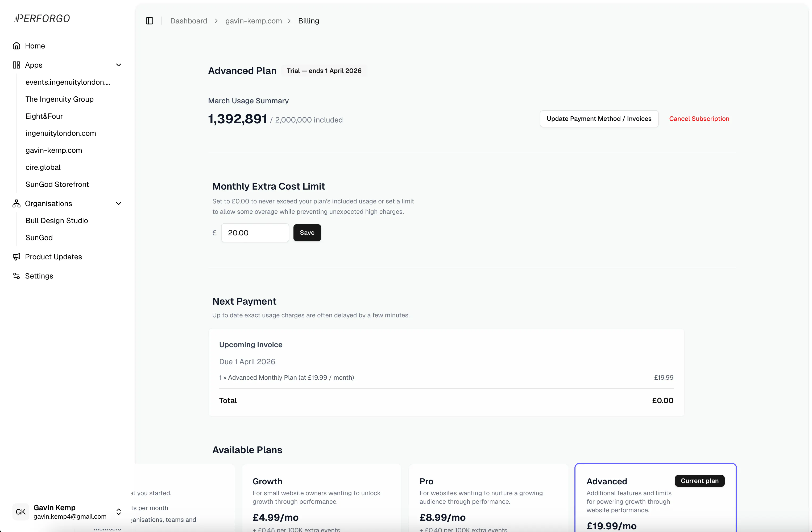812x532 pixels.
Task: Click the Billing breadcrumb
Action: [x=308, y=21]
